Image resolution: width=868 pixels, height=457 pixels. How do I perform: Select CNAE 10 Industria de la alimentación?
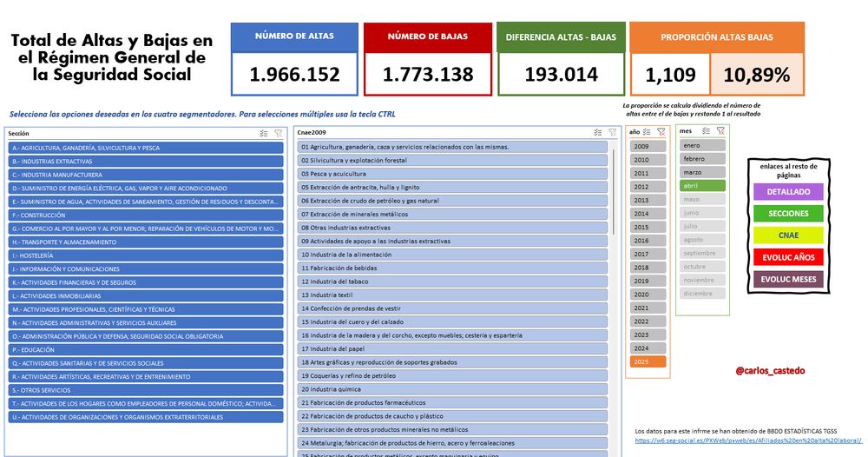click(x=452, y=255)
